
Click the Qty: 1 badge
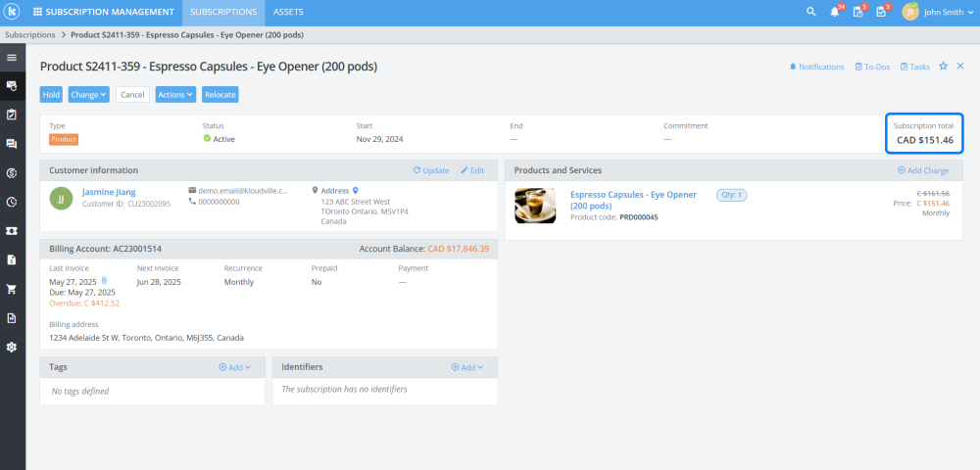(x=732, y=195)
